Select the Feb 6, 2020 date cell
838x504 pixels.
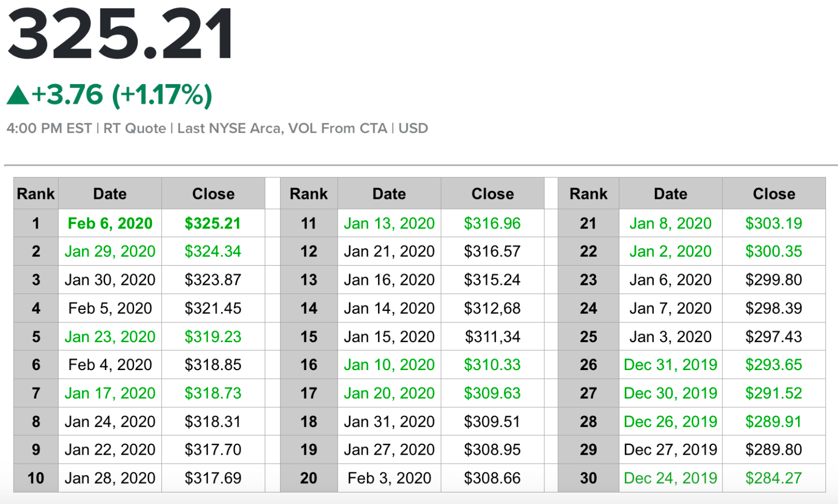pyautogui.click(x=110, y=223)
